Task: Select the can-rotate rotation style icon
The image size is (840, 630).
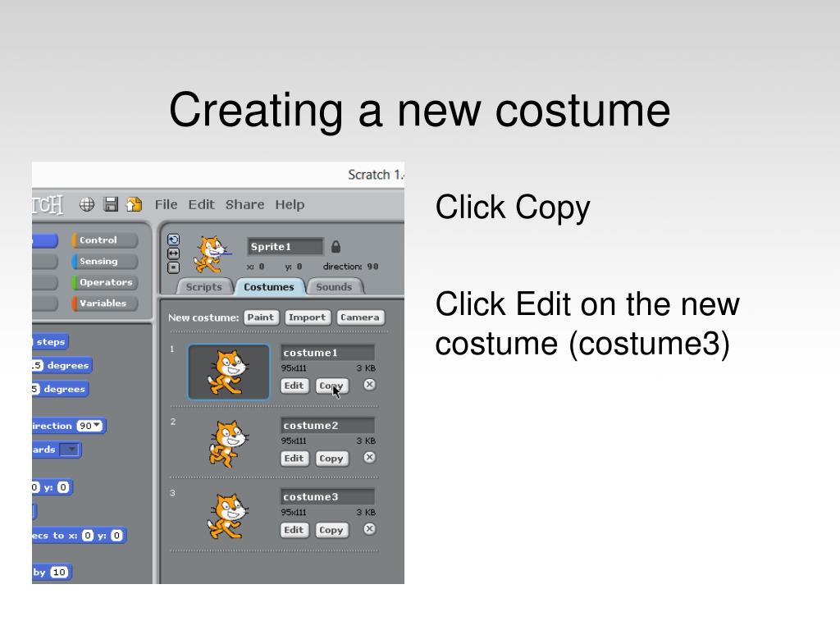Action: pos(174,240)
